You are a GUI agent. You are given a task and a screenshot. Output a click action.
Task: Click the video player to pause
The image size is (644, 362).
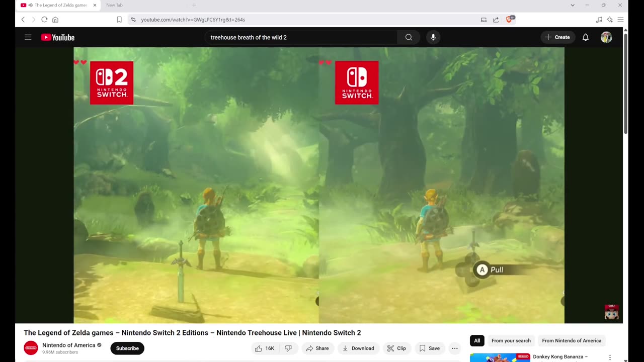point(319,185)
